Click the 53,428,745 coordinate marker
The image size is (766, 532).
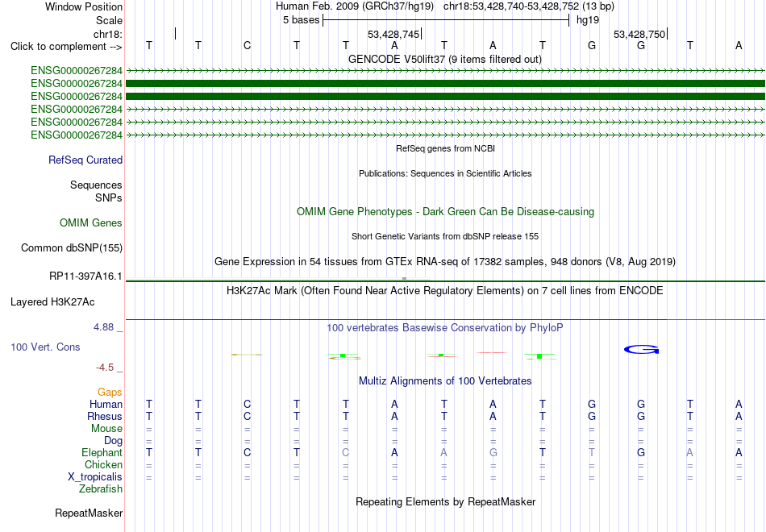pos(393,34)
